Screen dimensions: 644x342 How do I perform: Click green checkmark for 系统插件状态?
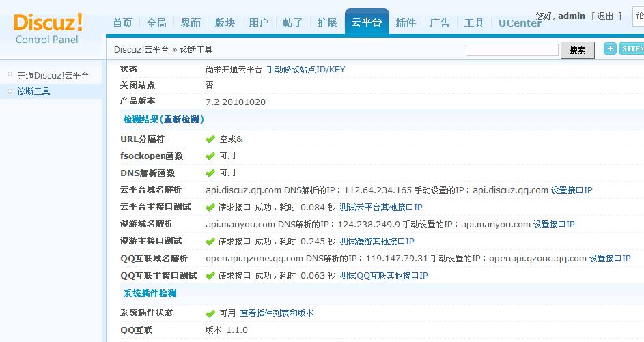pos(210,314)
